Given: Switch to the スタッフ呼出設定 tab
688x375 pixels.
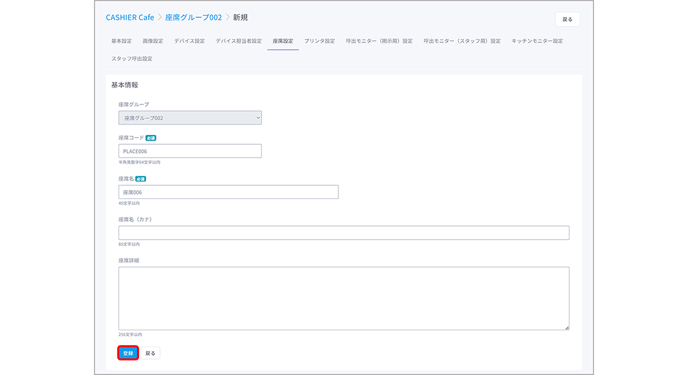Looking at the screenshot, I should click(132, 58).
